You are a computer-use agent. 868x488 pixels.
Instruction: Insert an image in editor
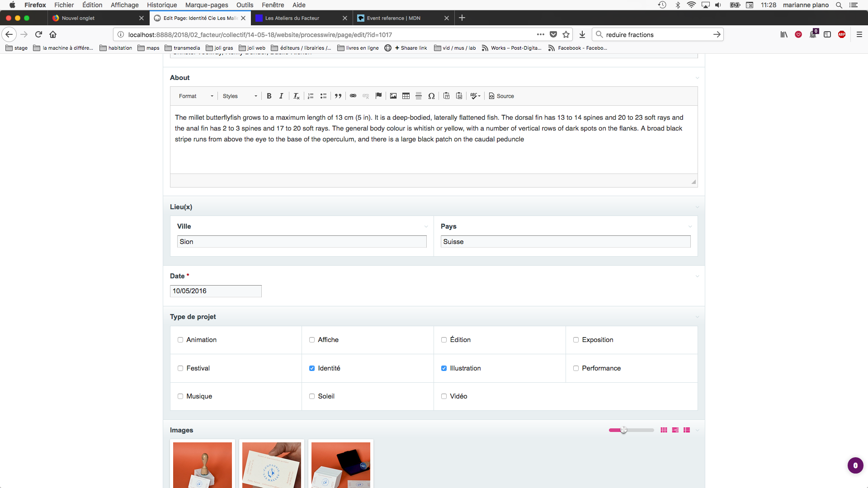393,96
